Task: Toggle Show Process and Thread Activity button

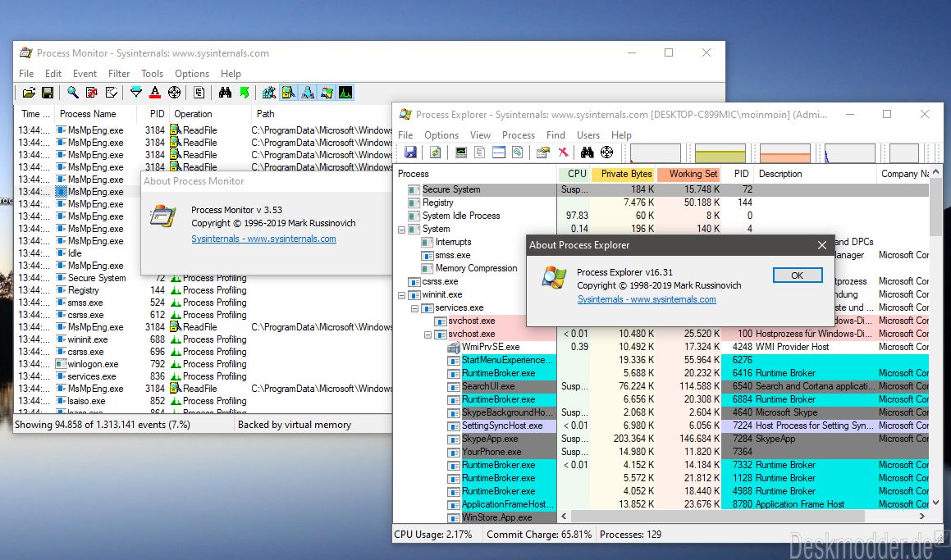Action: click(327, 93)
